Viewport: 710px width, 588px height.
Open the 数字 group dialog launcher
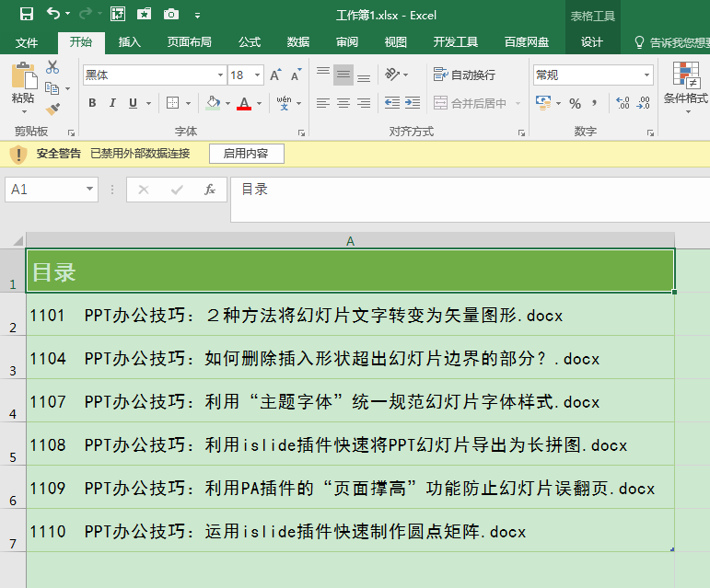(x=650, y=133)
